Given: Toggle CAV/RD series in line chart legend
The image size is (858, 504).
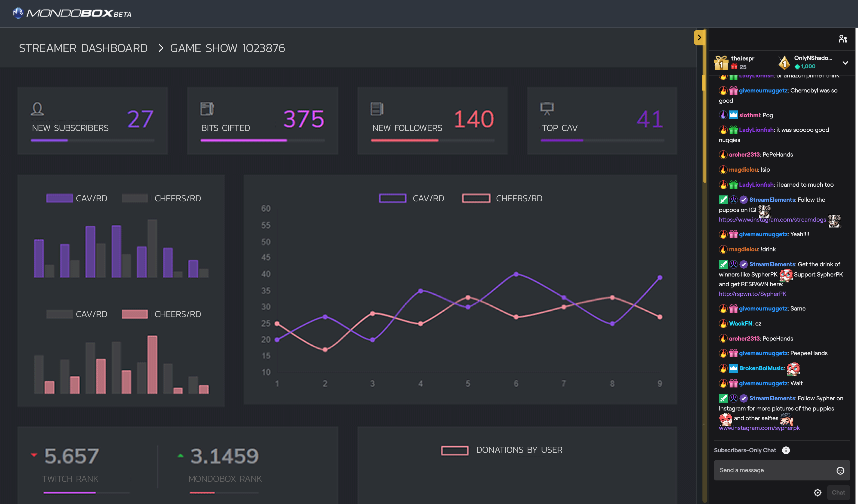Looking at the screenshot, I should (x=393, y=198).
